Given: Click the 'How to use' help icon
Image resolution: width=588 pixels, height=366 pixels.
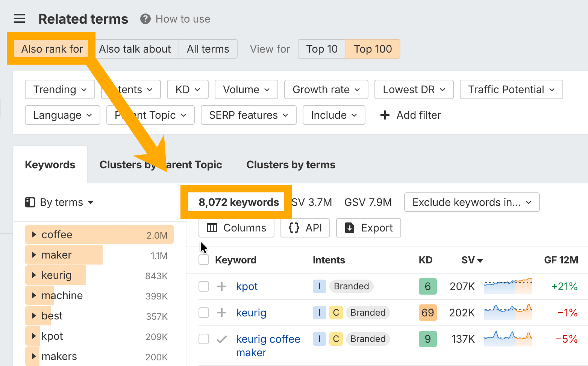Looking at the screenshot, I should pos(145,18).
